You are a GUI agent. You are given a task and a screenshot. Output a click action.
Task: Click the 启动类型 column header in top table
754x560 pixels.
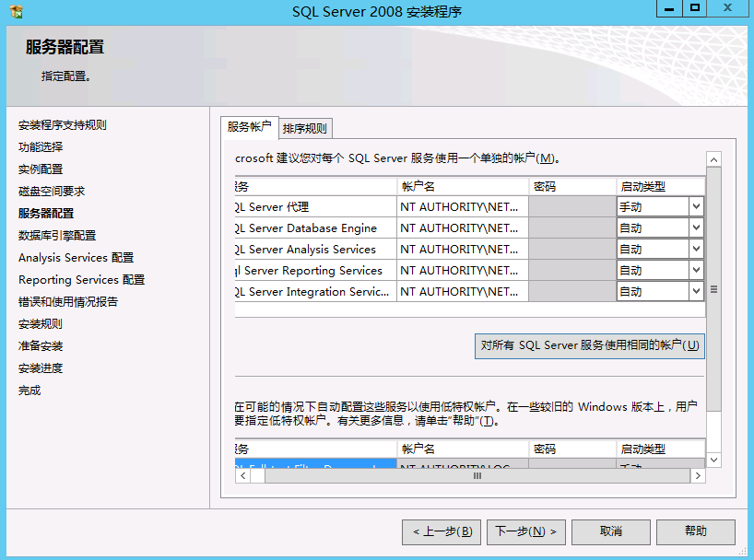tap(661, 186)
